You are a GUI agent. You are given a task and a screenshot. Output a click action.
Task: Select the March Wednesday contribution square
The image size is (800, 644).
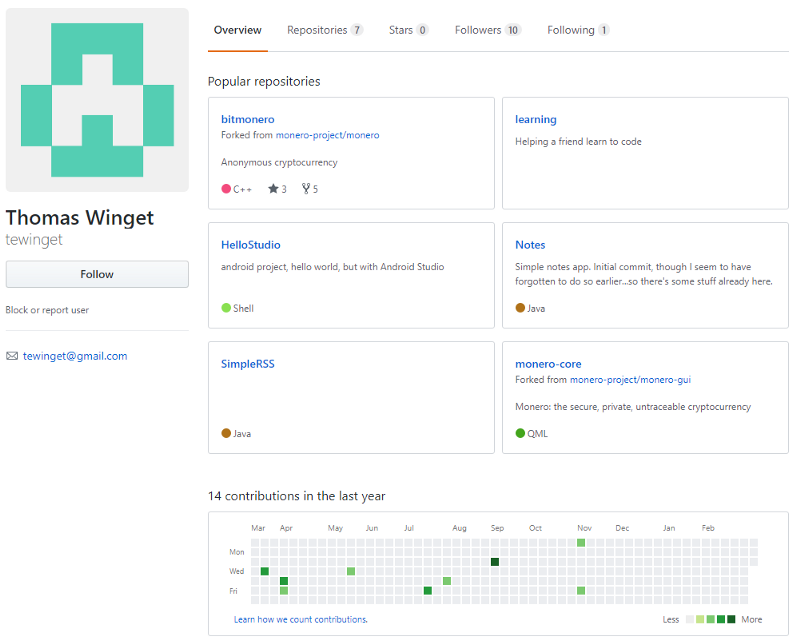tap(264, 571)
